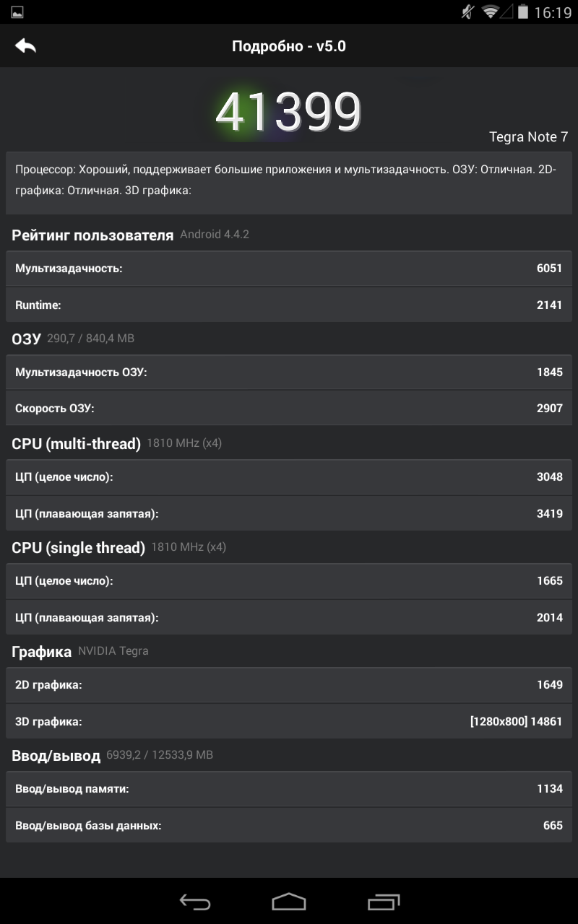The width and height of the screenshot is (578, 924).
Task: Open the recent apps overview
Action: click(384, 902)
